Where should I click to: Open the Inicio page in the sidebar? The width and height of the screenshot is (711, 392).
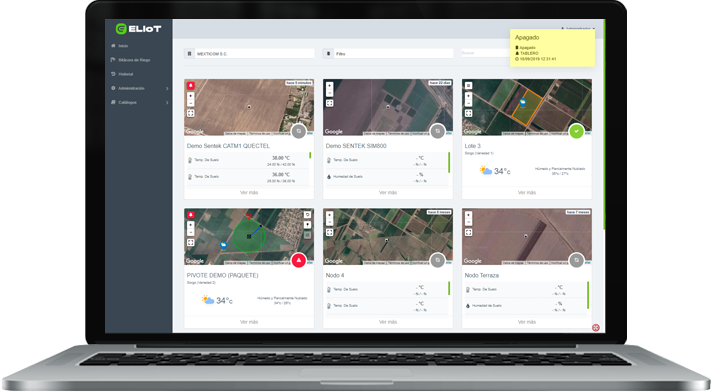(123, 46)
